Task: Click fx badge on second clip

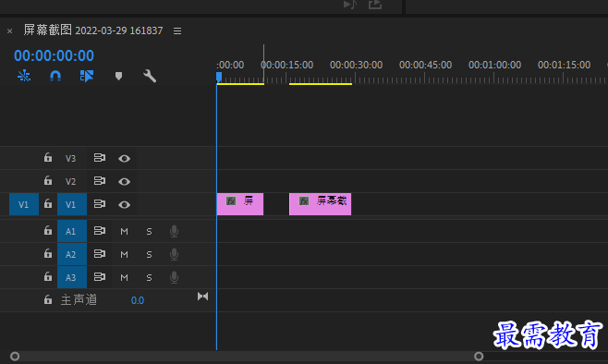Action: [x=304, y=200]
